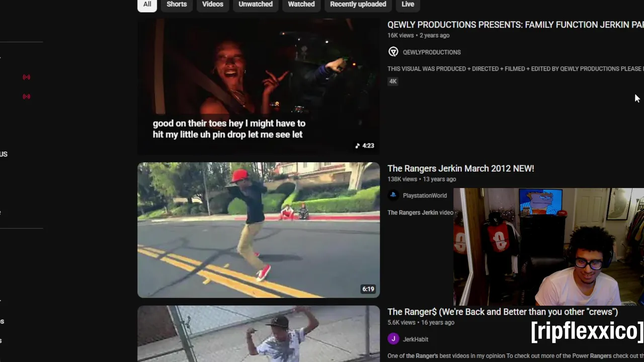The height and width of the screenshot is (362, 644).
Task: Open the Family Function Jerkin video thumbnail
Action: [259, 86]
